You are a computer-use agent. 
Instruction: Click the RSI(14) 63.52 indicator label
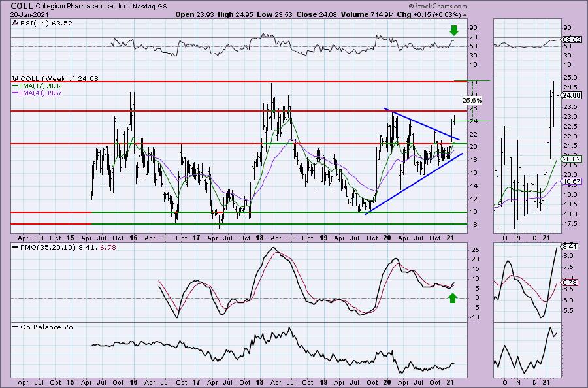point(45,23)
